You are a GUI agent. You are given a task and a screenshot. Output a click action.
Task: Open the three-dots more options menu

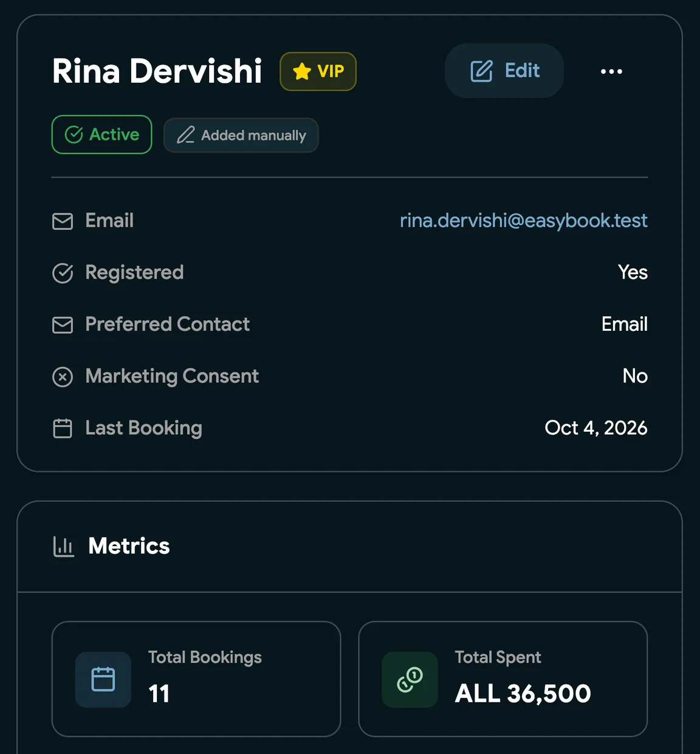[x=611, y=71]
